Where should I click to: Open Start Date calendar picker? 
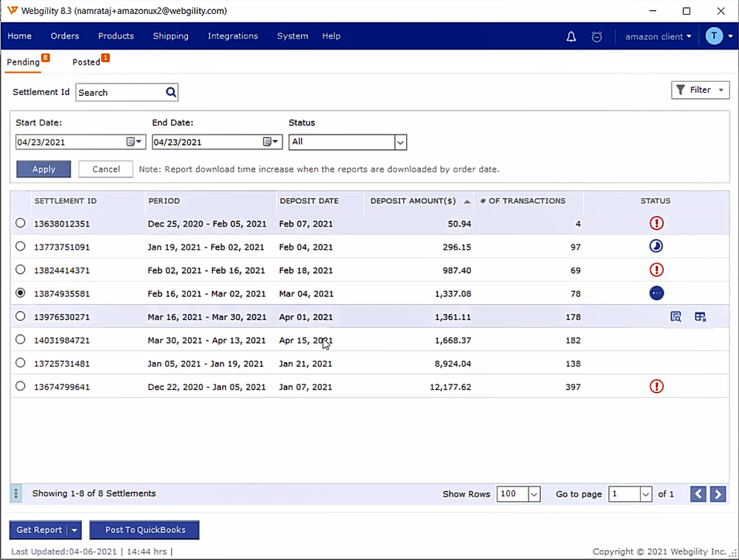pyautogui.click(x=134, y=142)
